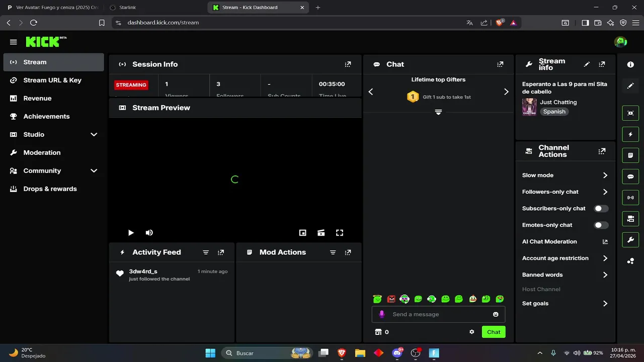Open AI Chat Moderation link

[x=565, y=242]
